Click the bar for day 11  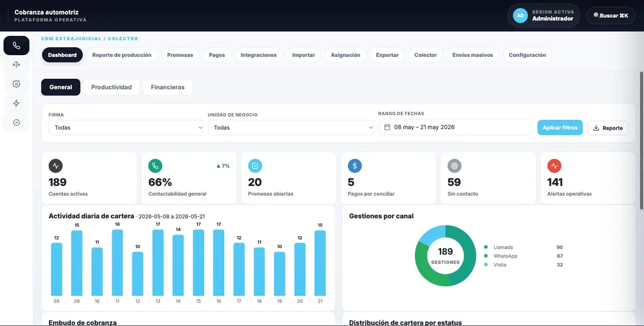click(x=117, y=263)
